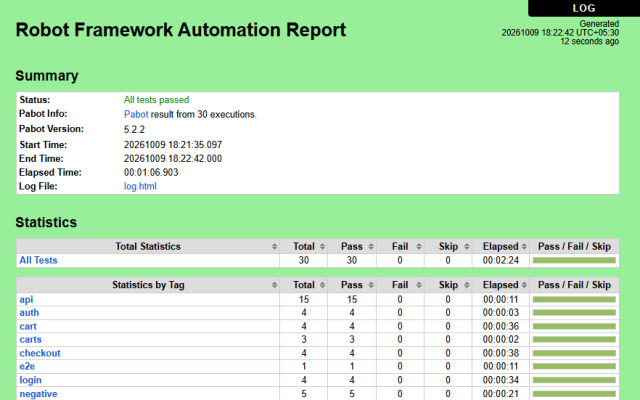
Task: Sort Total Statistics by Elapsed column
Action: (x=501, y=247)
